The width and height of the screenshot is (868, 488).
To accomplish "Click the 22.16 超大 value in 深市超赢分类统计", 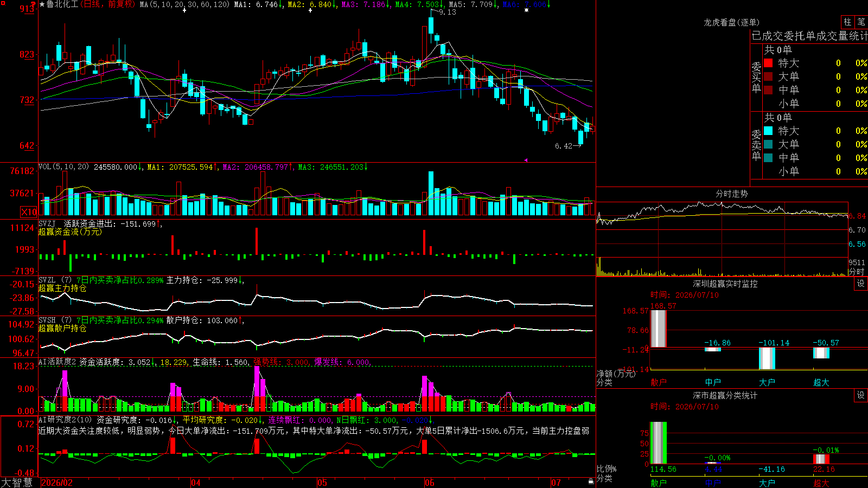I will 824,469.
